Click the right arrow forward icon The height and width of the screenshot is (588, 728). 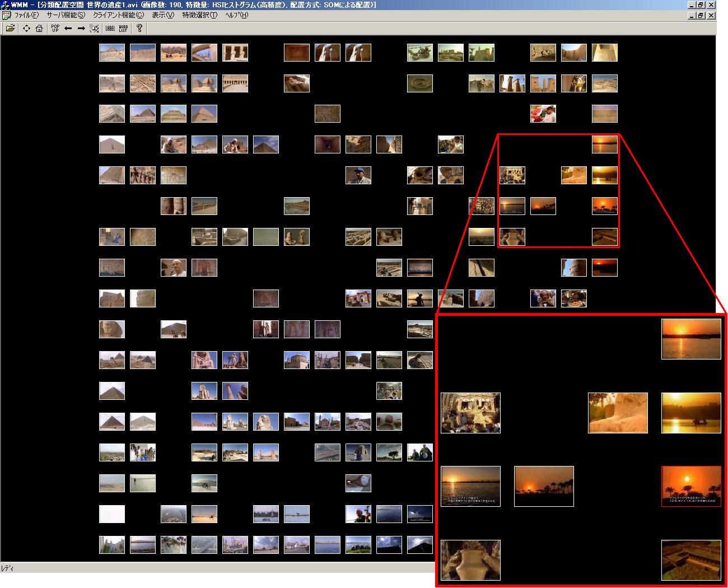81,28
